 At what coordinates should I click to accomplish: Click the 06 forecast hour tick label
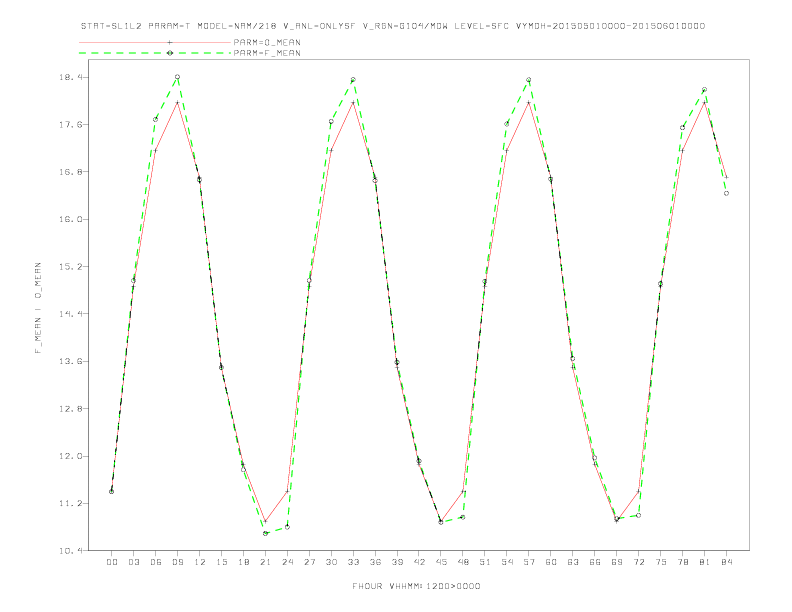156,562
